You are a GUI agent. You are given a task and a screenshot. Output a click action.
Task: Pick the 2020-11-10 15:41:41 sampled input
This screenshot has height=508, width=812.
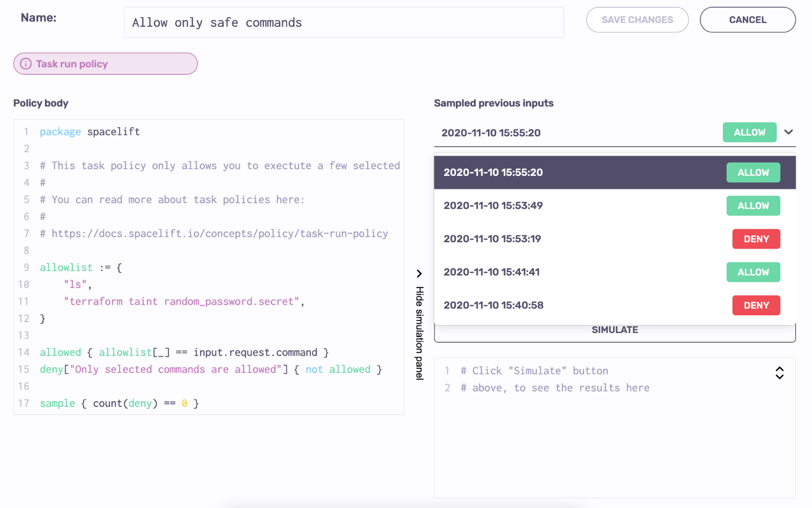[x=615, y=272]
